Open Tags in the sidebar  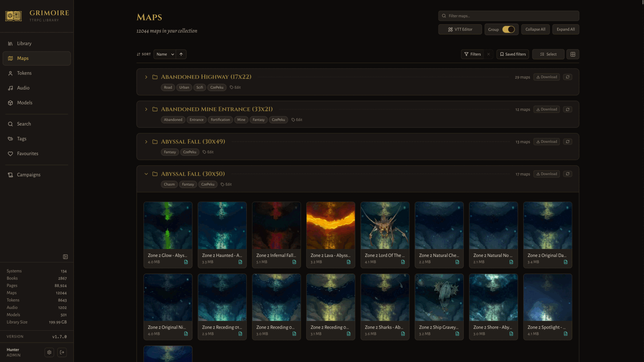37,139
